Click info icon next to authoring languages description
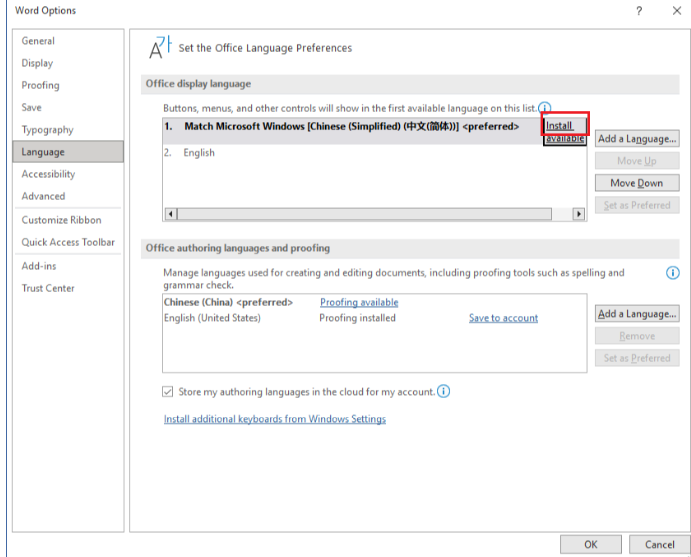Image resolution: width=691 pixels, height=557 pixels. click(x=673, y=272)
